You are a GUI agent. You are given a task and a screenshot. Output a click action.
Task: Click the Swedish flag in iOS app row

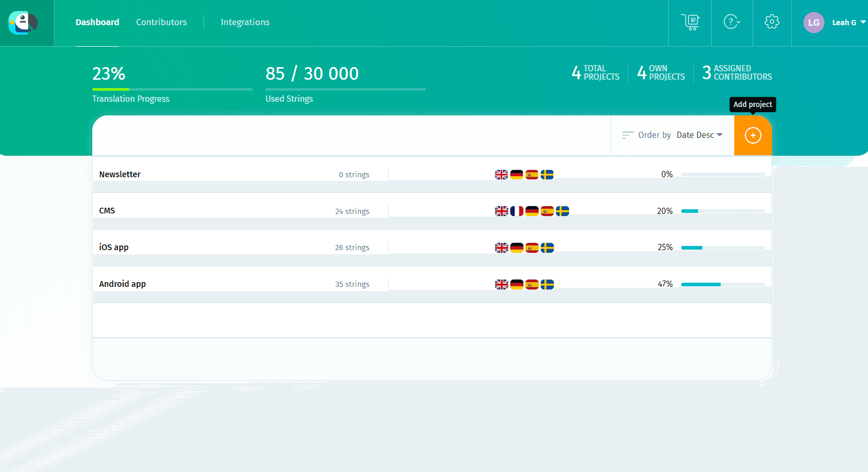(547, 248)
